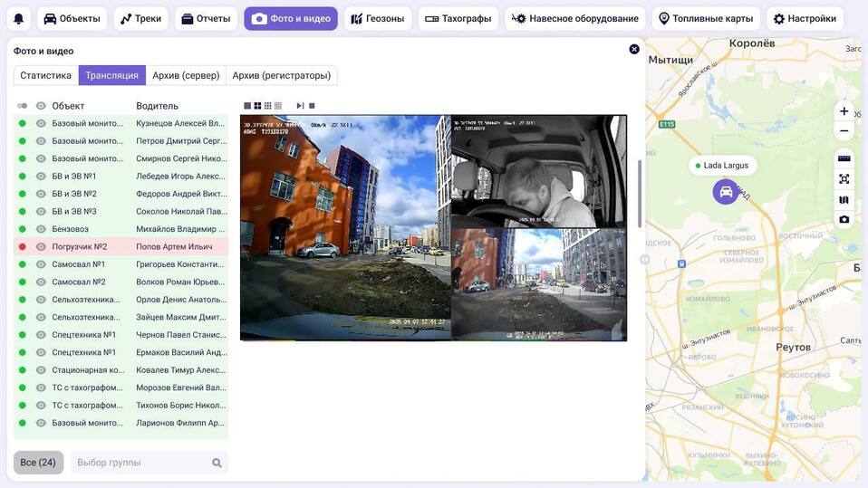
Task: Zoom in on the map
Action: pyautogui.click(x=844, y=111)
